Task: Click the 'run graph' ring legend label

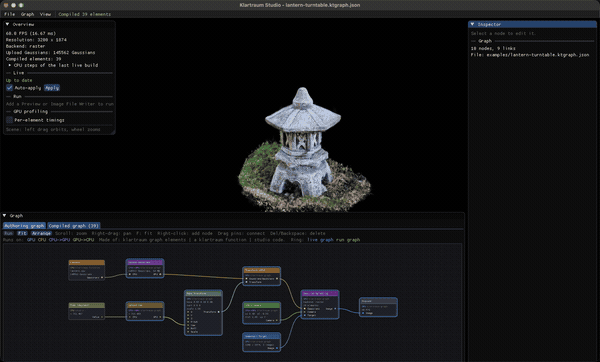Action: coord(347,240)
